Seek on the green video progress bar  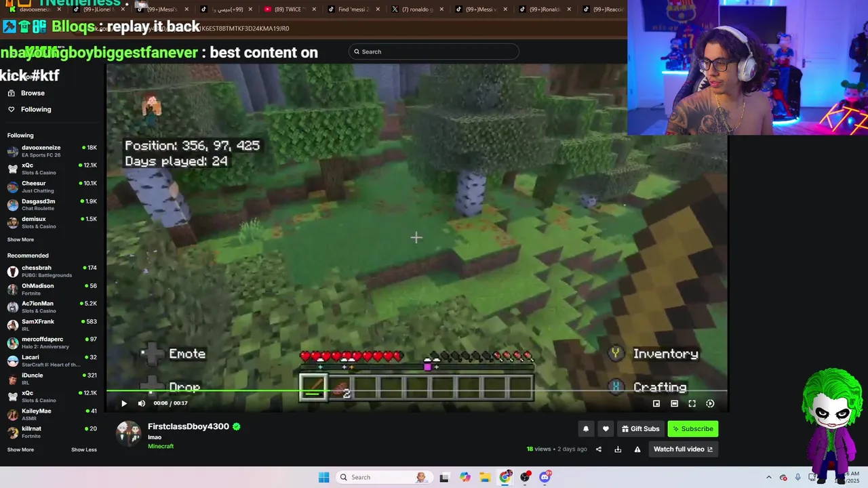(417, 391)
